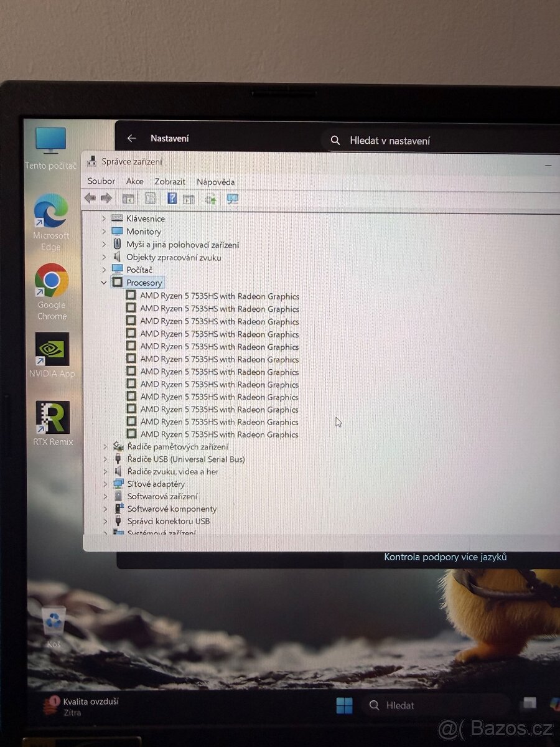This screenshot has width=560, height=747.
Task: Open the Akce menu
Action: 134,181
